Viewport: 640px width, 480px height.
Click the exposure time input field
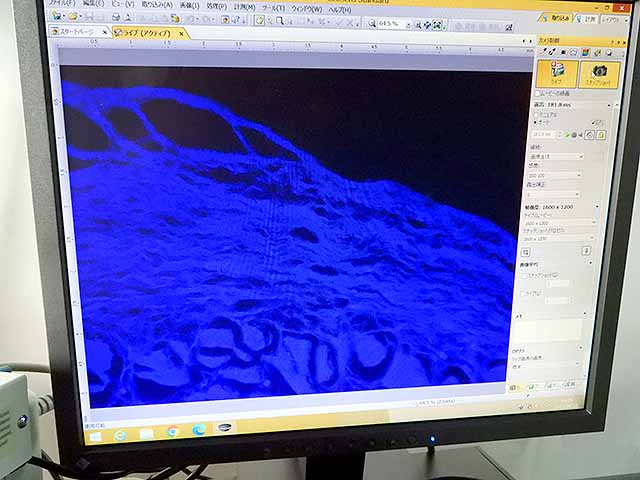click(543, 134)
